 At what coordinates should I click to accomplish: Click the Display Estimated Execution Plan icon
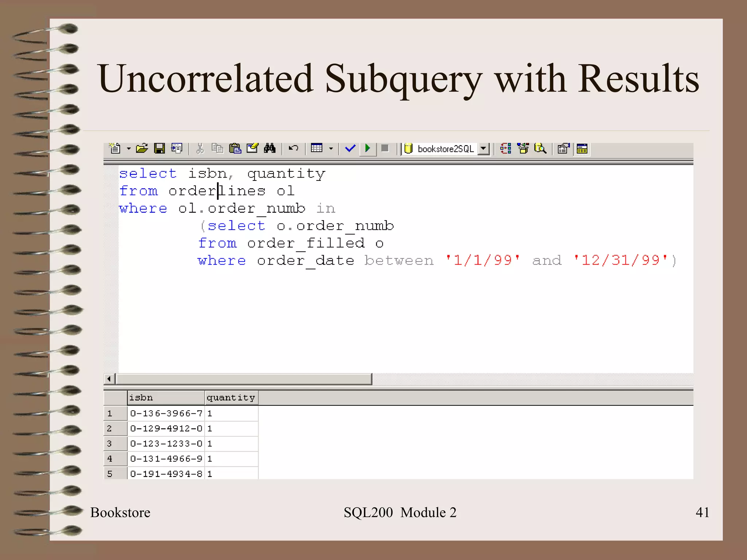(506, 148)
